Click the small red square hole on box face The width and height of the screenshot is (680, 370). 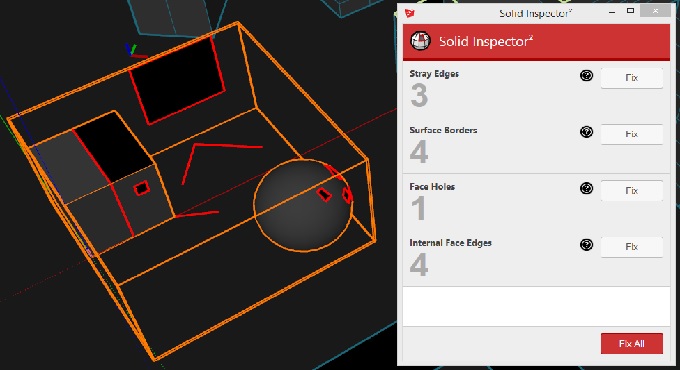tap(142, 188)
